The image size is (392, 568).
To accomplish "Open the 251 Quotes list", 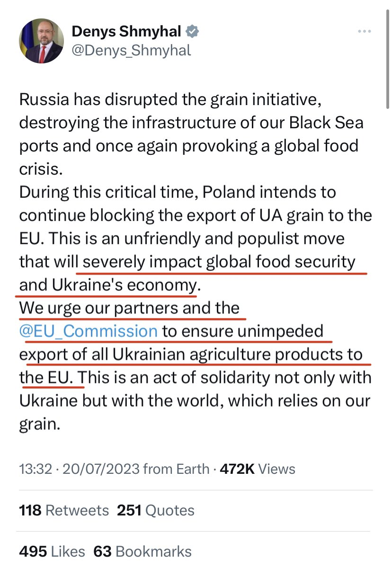I will [157, 510].
